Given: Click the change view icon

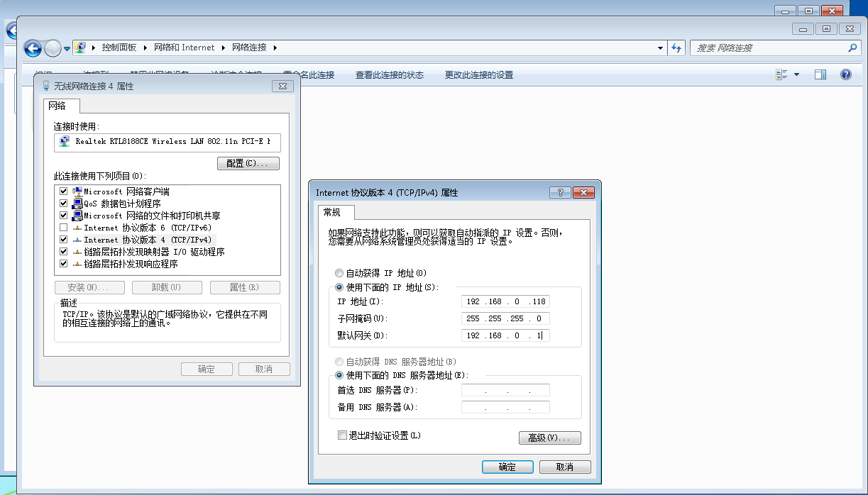Looking at the screenshot, I should click(782, 74).
